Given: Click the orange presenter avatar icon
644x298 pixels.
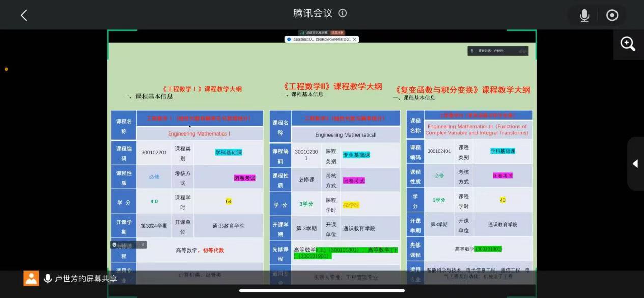Looking at the screenshot, I should [x=31, y=278].
